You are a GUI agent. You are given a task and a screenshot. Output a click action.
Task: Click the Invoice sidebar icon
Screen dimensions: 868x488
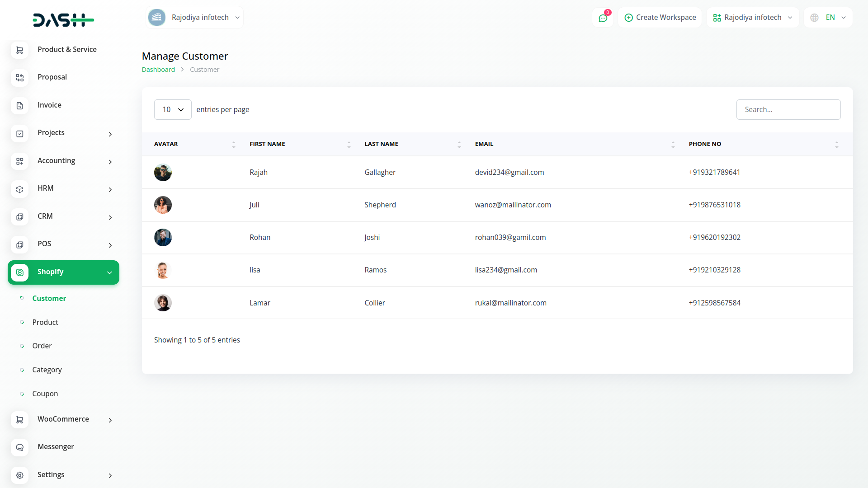point(19,105)
